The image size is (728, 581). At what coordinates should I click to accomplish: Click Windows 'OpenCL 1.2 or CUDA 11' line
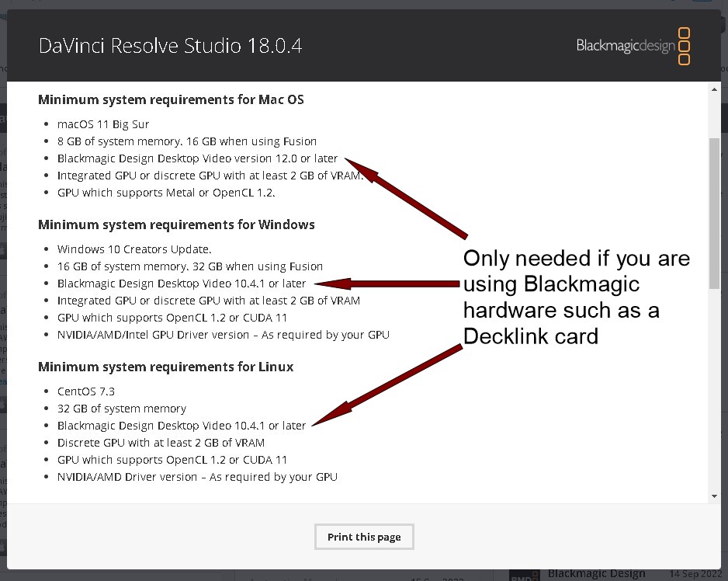click(x=172, y=318)
